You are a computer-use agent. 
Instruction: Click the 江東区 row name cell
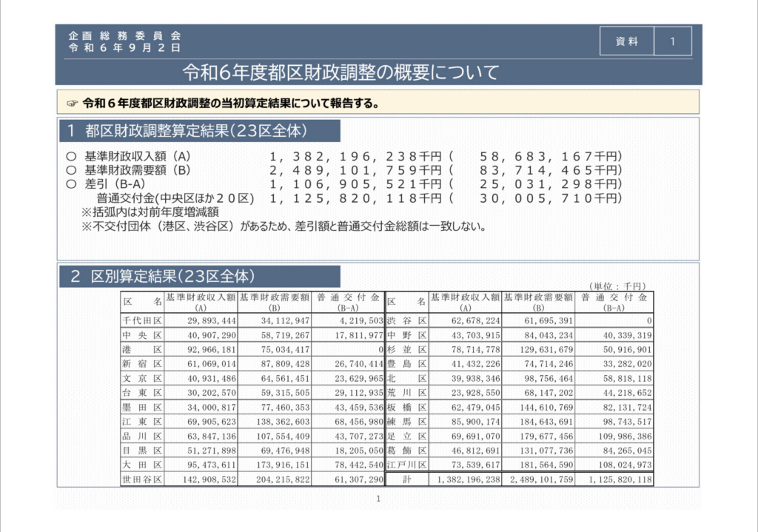(142, 422)
